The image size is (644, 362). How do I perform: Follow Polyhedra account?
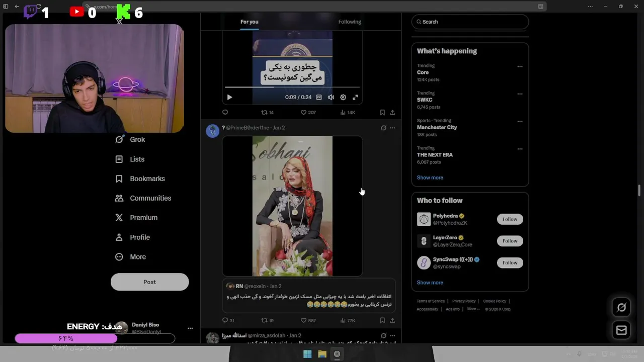point(510,219)
